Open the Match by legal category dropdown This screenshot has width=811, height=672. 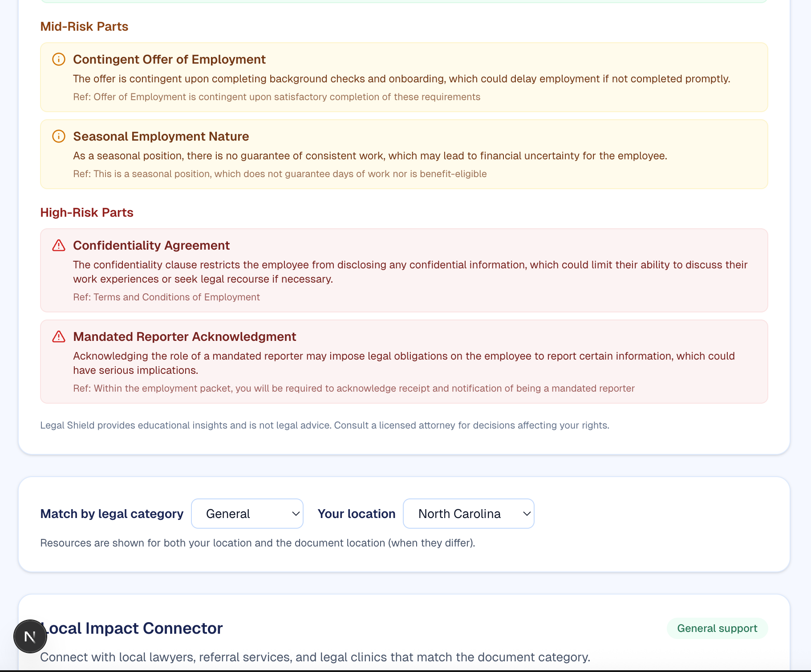(x=247, y=514)
